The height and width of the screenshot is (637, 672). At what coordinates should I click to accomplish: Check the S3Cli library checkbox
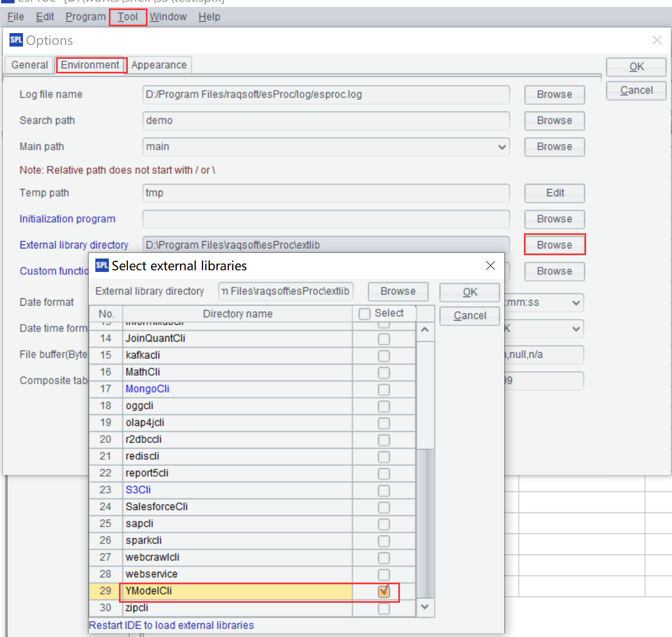(x=384, y=490)
